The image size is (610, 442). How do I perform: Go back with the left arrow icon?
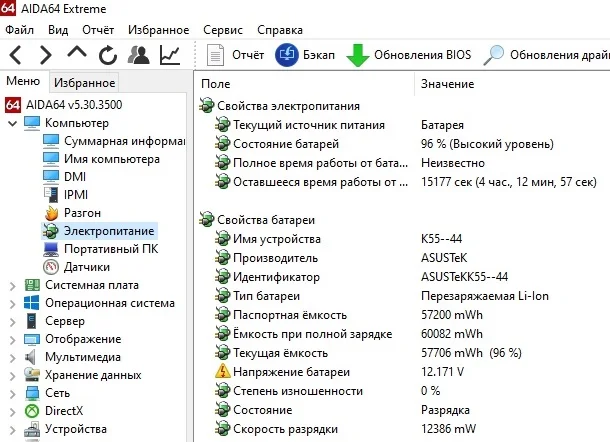coord(16,55)
